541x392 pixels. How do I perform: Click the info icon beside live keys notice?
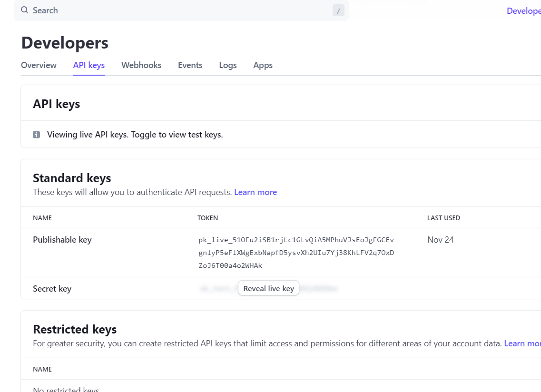click(36, 134)
